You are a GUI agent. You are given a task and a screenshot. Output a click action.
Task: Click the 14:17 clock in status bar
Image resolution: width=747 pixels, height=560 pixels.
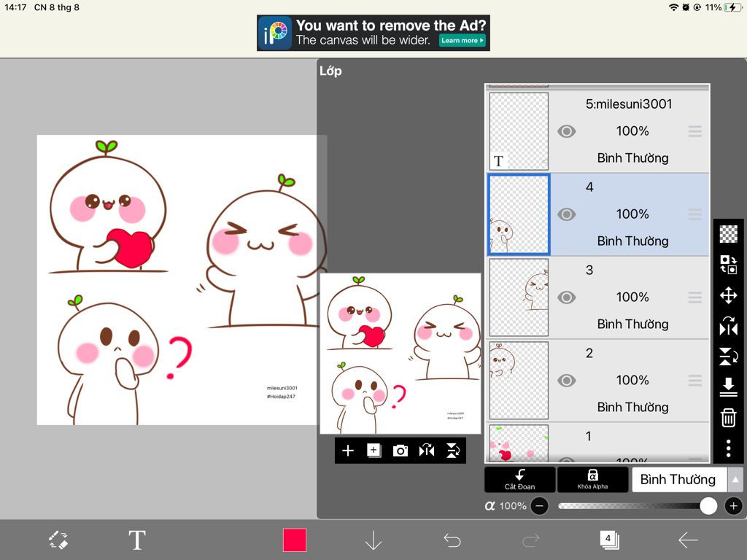15,7
